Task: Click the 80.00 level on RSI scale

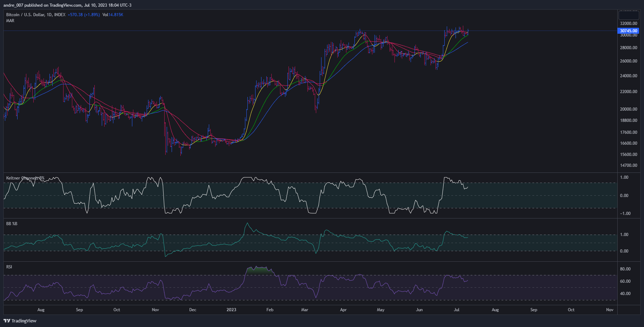Action: (625, 269)
